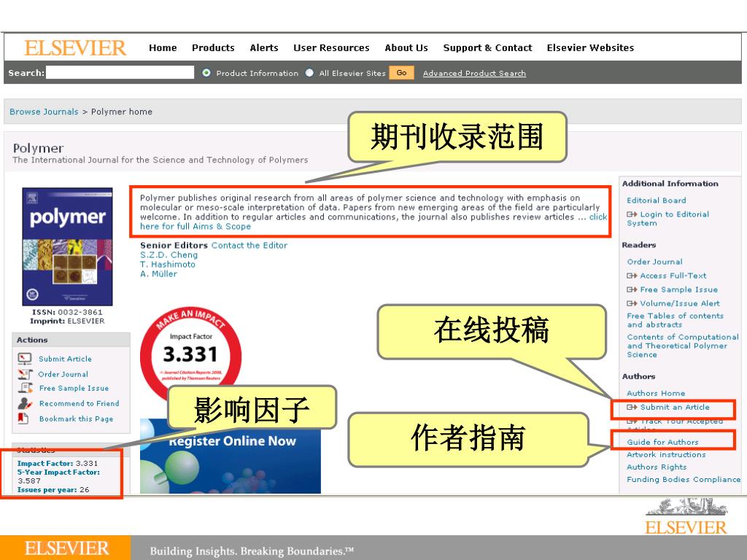Open Free Sample Issue link under Readers
This screenshot has width=747, height=560.
tap(679, 289)
